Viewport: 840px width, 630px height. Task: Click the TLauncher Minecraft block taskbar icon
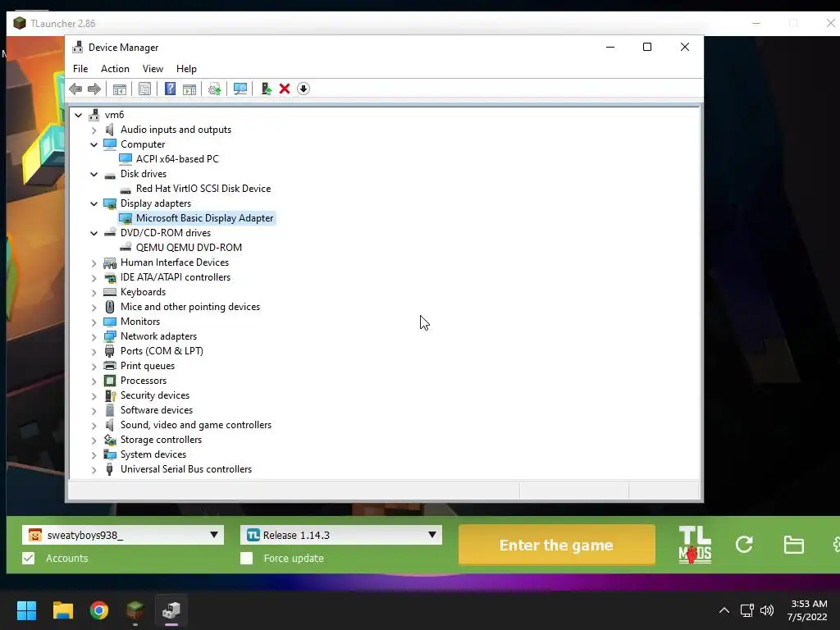(x=135, y=610)
